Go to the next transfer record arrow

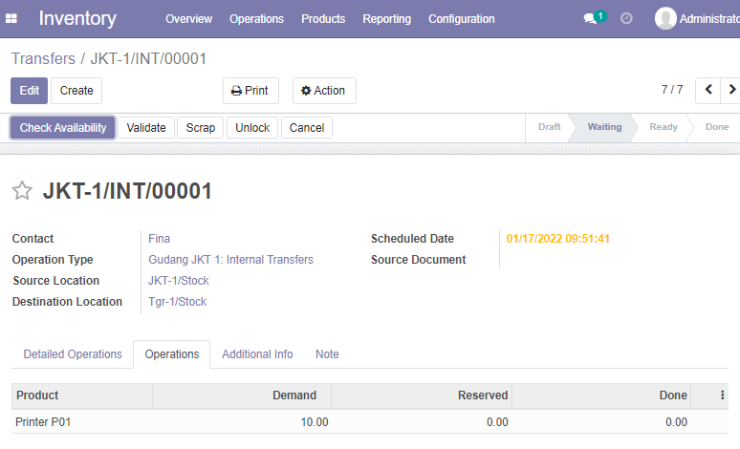[731, 90]
